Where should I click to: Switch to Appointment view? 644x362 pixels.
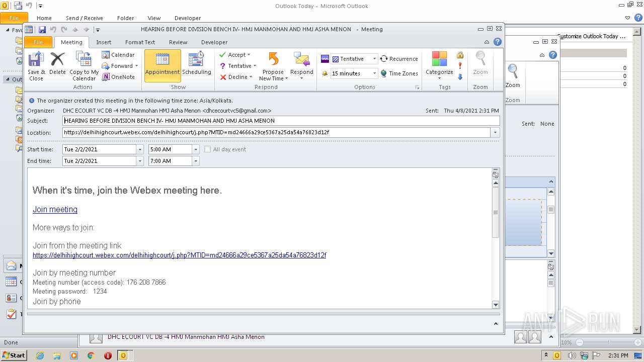[163, 65]
